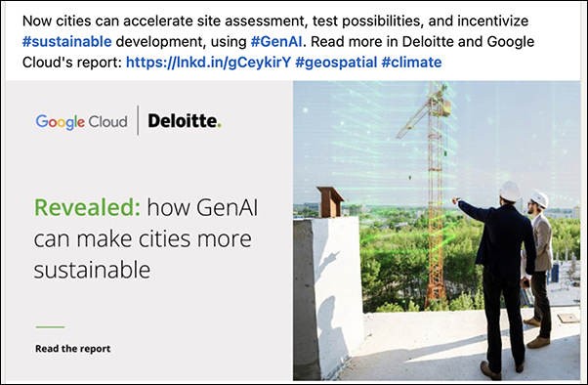
Task: Click the Deloitte logo
Action: pyautogui.click(x=185, y=121)
